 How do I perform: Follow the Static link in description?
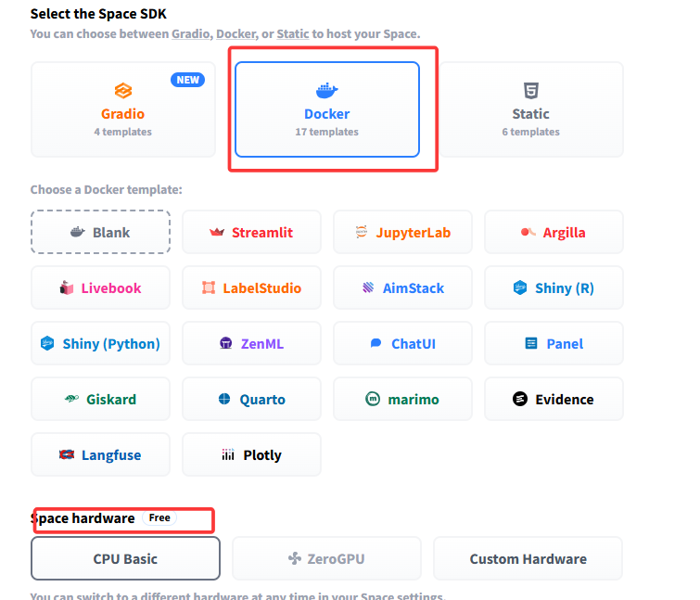(293, 34)
